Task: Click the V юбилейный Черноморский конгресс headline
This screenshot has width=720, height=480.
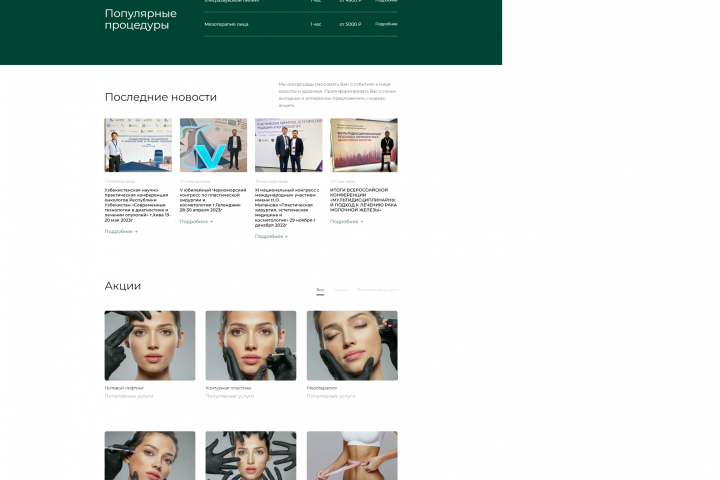Action: point(213,200)
